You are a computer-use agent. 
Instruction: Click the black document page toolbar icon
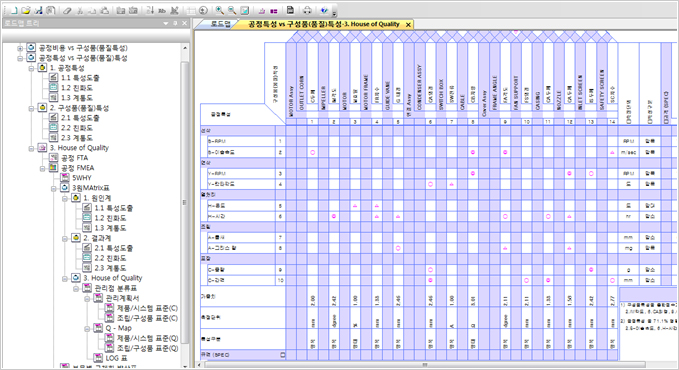pyautogui.click(x=291, y=10)
